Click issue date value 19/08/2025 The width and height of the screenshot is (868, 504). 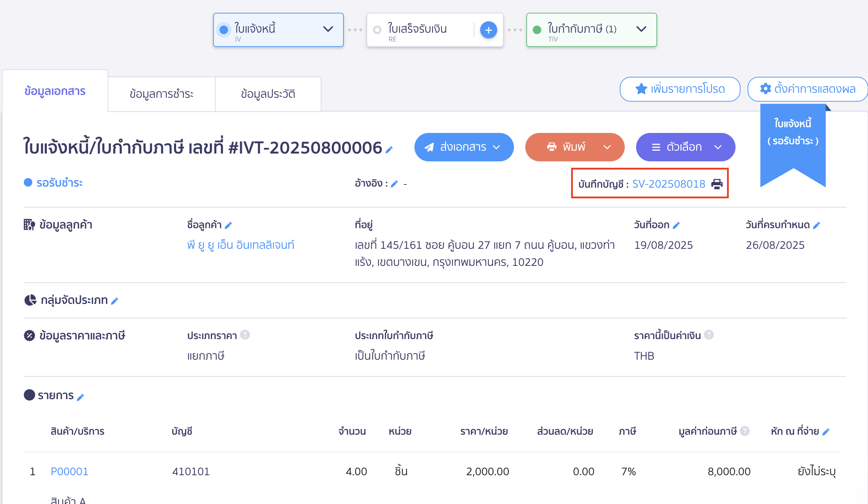(663, 245)
